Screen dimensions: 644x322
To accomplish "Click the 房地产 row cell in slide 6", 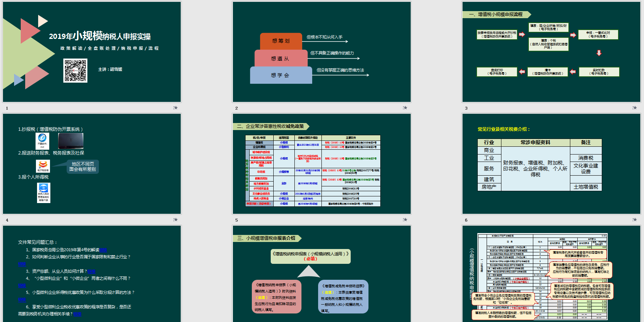I will point(489,187).
